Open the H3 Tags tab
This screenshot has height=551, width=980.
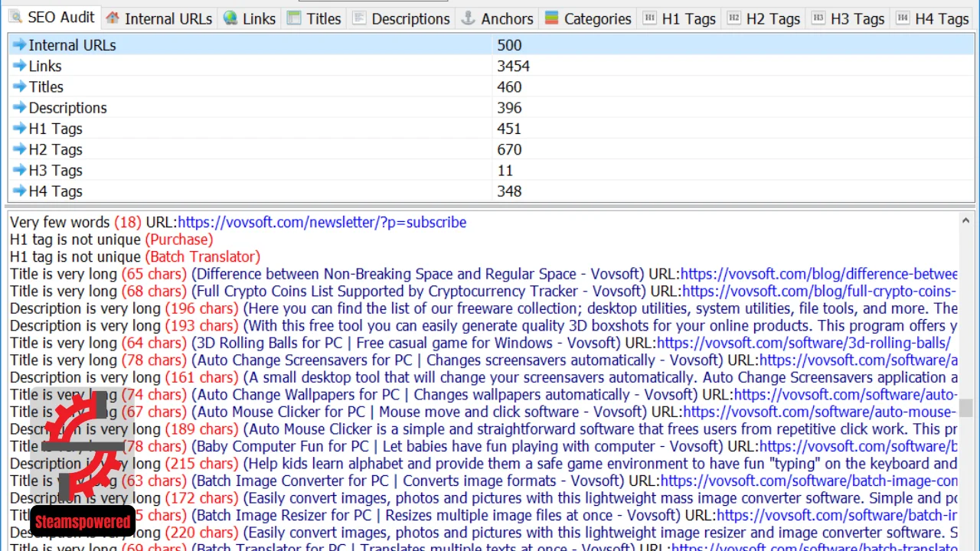click(x=848, y=18)
